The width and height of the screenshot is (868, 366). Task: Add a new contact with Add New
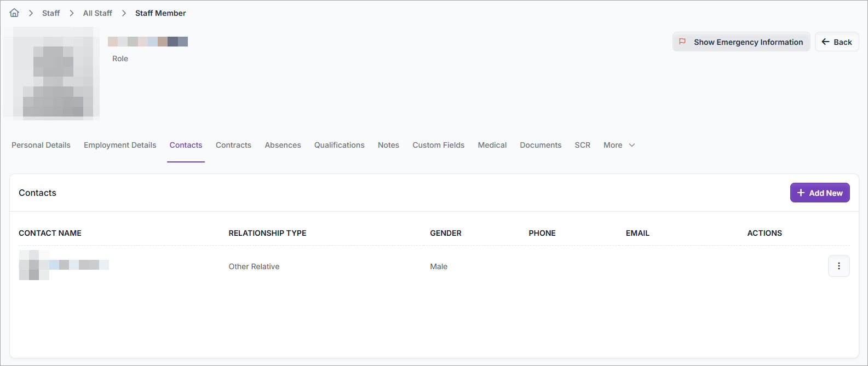coord(819,193)
